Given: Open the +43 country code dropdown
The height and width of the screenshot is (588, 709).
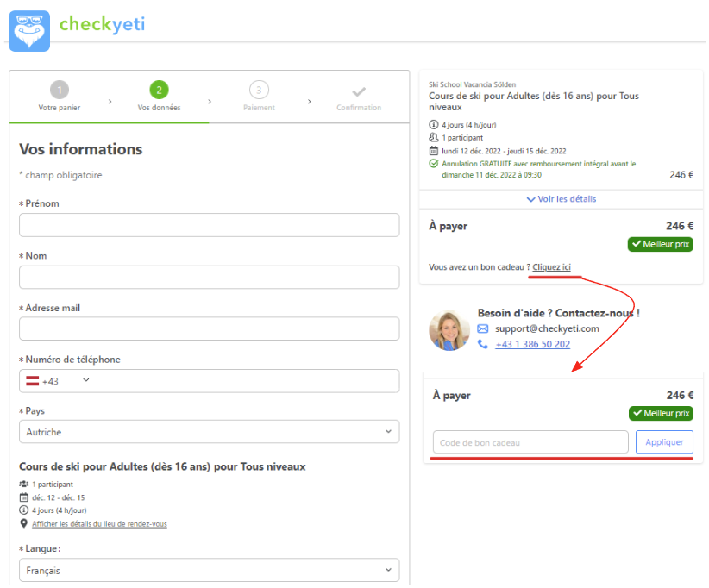Looking at the screenshot, I should pos(58,381).
